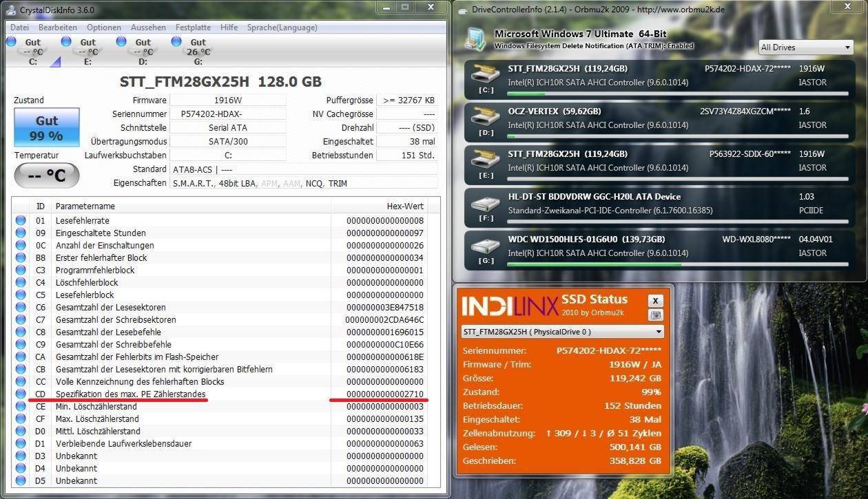Select the C: drive health orb
The image size is (868, 499).
pos(11,41)
